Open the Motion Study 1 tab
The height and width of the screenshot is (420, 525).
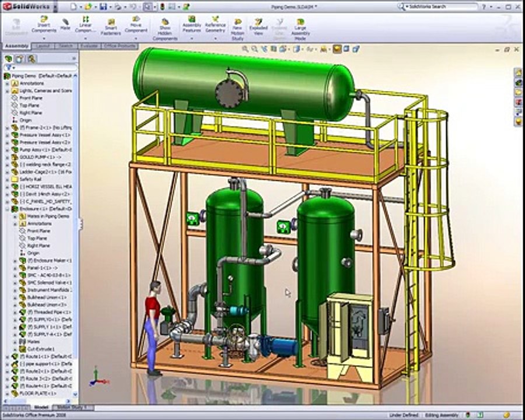(x=72, y=408)
